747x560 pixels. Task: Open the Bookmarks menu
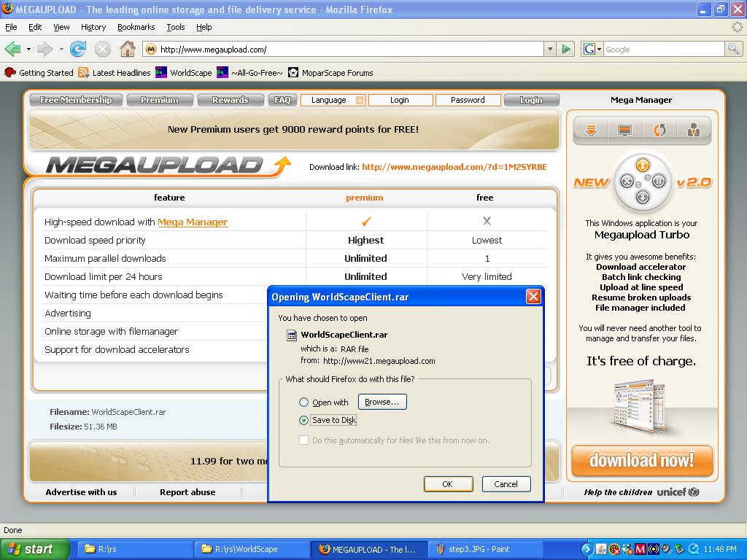coord(136,27)
